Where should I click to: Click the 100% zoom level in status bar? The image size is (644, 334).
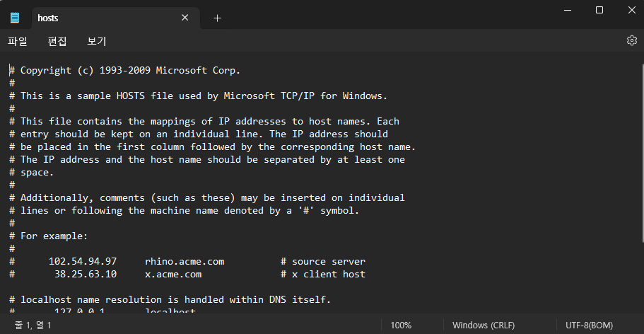click(401, 326)
